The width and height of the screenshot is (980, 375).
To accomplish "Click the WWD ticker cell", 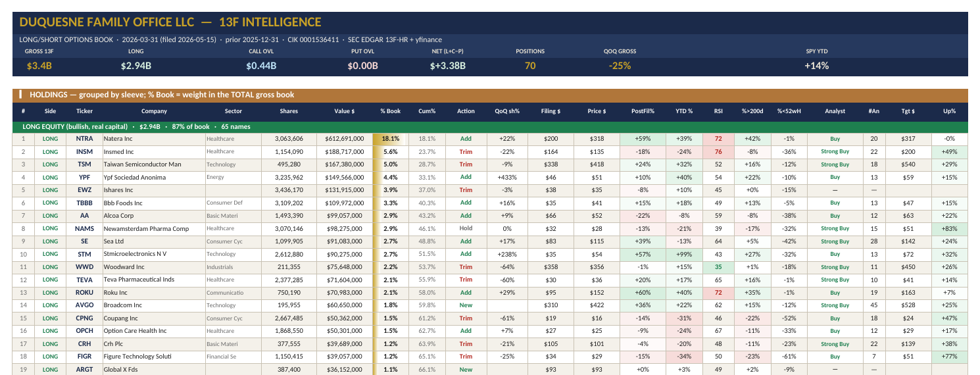I will click(x=84, y=267).
